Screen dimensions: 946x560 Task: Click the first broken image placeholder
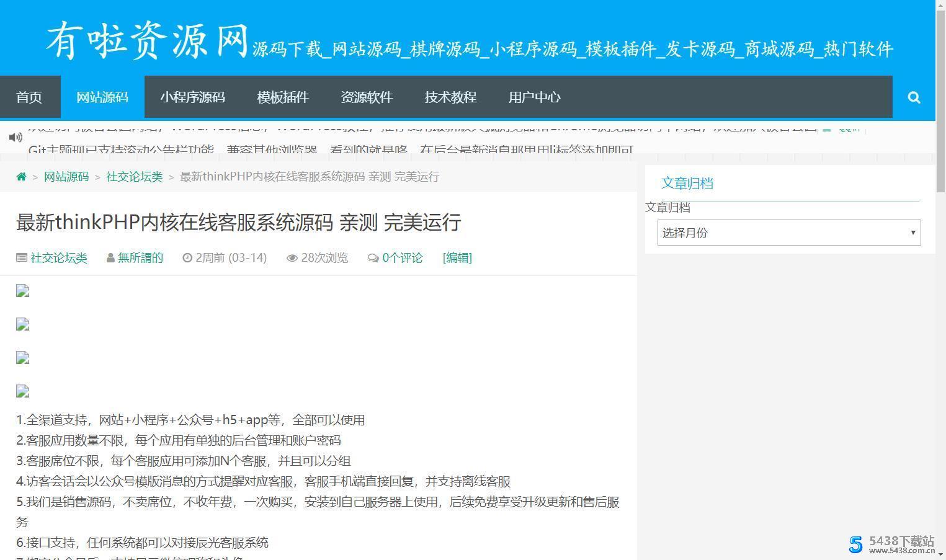point(23,291)
